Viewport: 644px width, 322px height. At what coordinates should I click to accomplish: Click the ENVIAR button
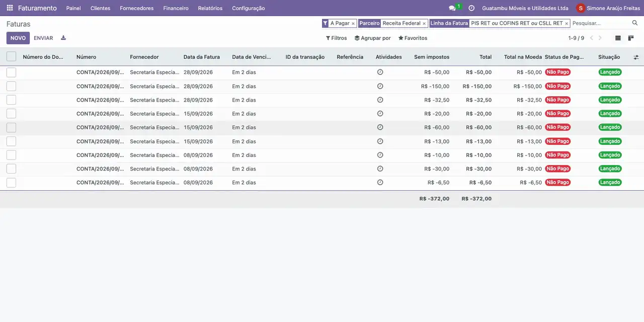pyautogui.click(x=43, y=38)
